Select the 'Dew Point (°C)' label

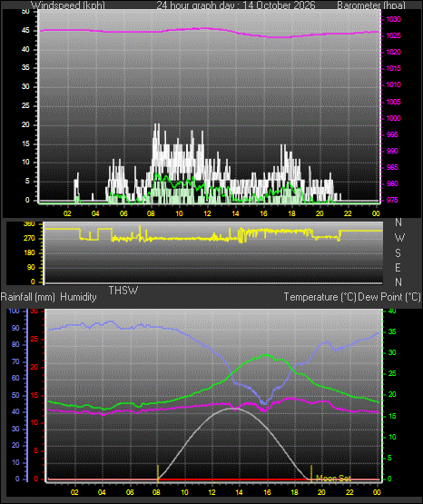pyautogui.click(x=389, y=297)
